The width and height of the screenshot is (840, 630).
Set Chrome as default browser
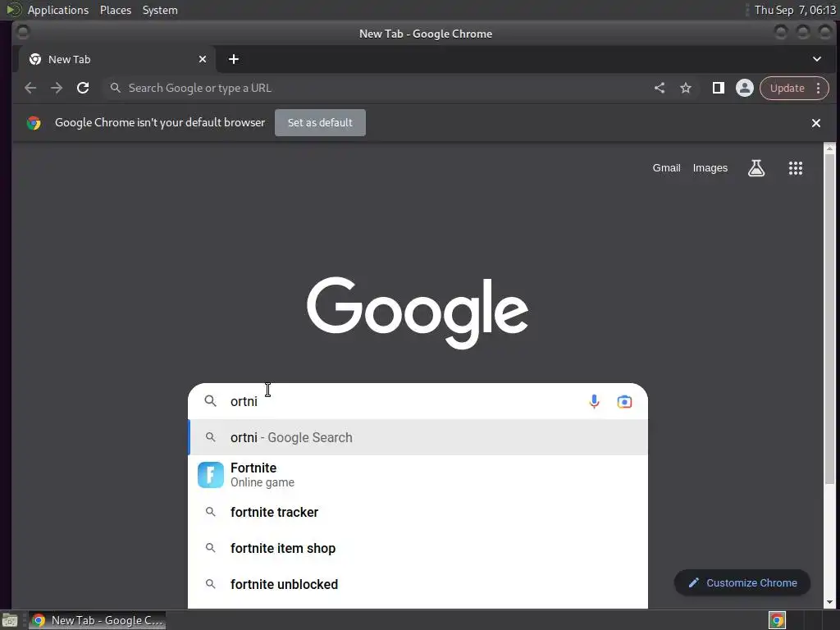(x=321, y=123)
